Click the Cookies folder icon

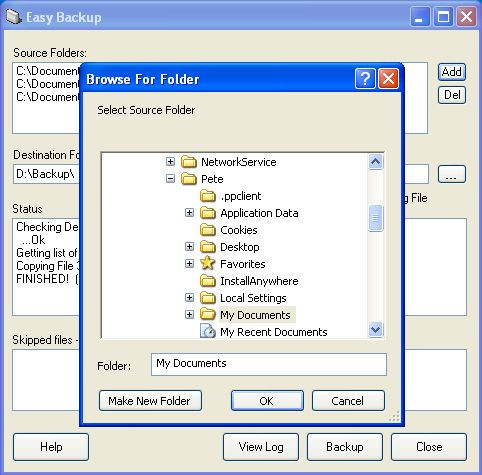click(208, 230)
